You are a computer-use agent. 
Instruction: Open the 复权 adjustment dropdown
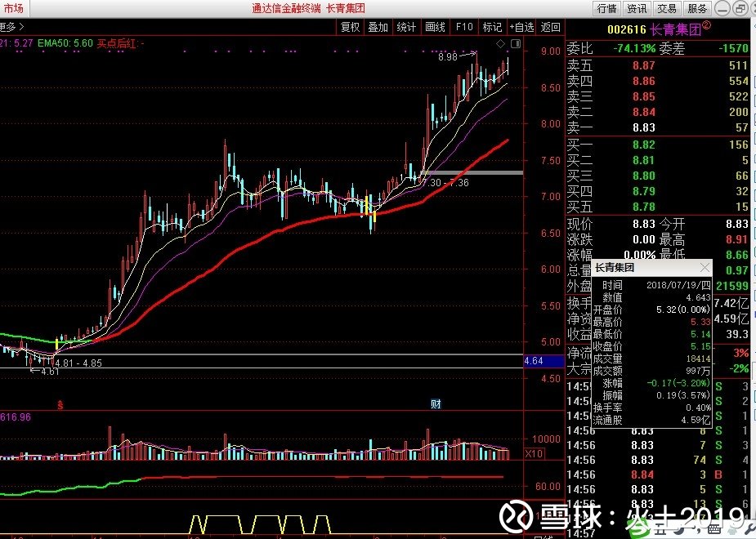tap(350, 27)
